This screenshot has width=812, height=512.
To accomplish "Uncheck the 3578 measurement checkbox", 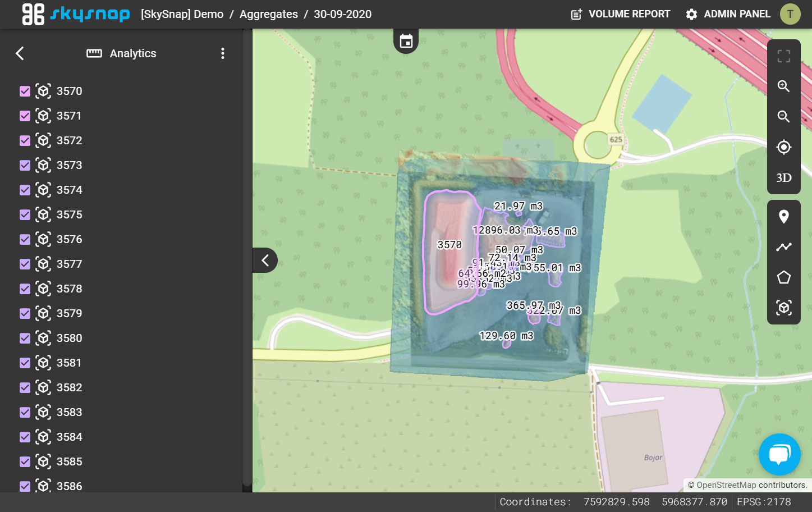I will coord(25,289).
